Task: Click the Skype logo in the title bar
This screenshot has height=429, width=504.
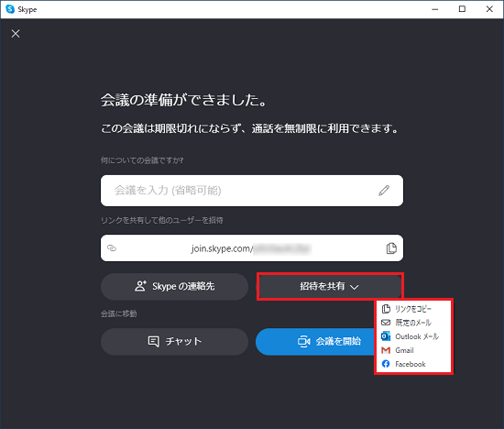Action: coord(10,9)
